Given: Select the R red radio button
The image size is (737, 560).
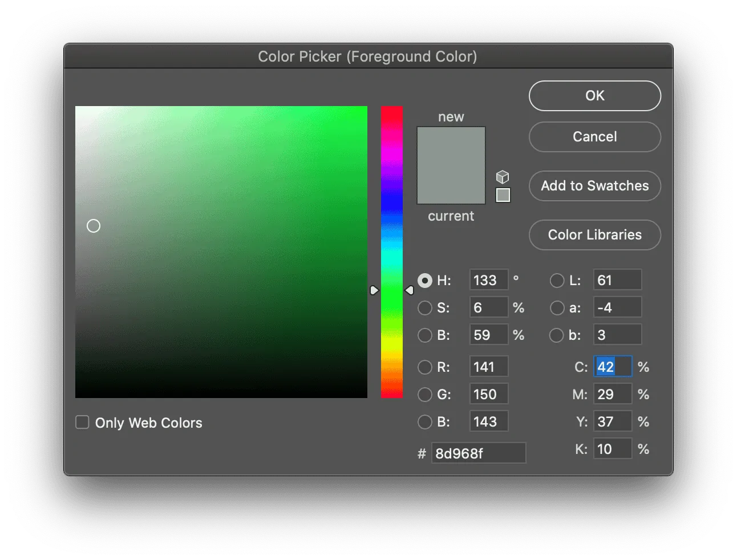Looking at the screenshot, I should pos(425,367).
